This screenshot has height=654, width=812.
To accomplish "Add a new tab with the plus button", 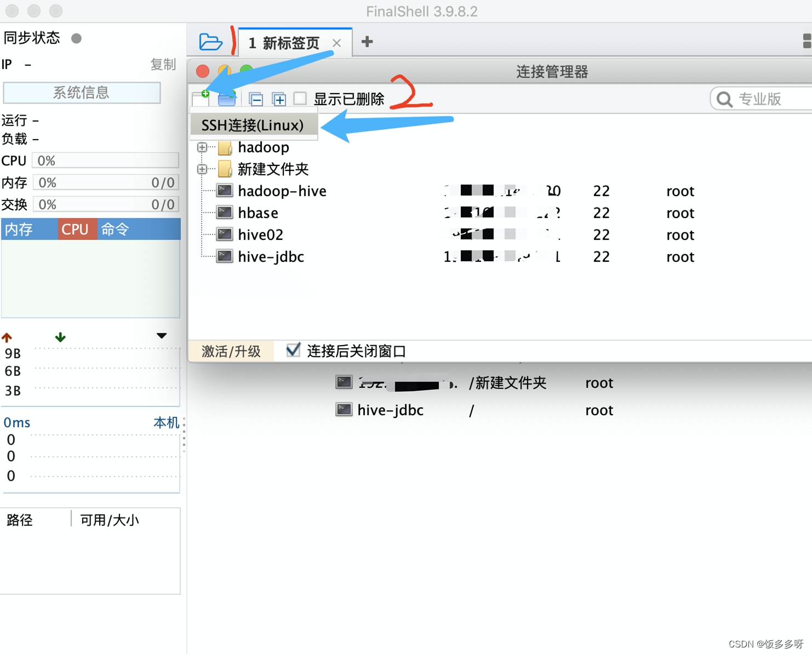I will [367, 42].
